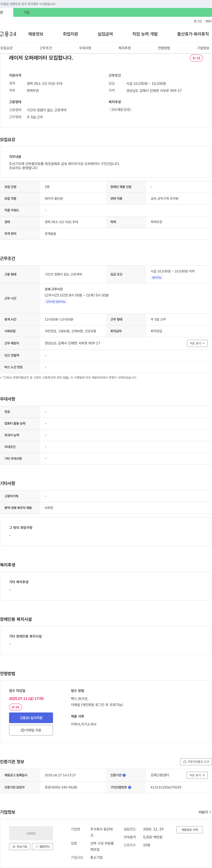Click the 근무시간 협의가능 badge
Viewport: 212px width, 868px height.
pos(56,302)
